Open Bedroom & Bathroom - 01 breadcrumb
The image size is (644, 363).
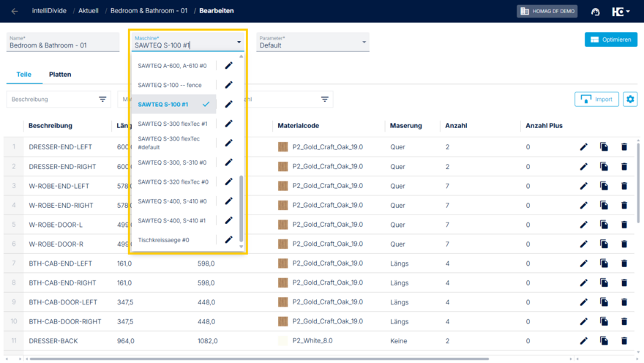click(149, 11)
